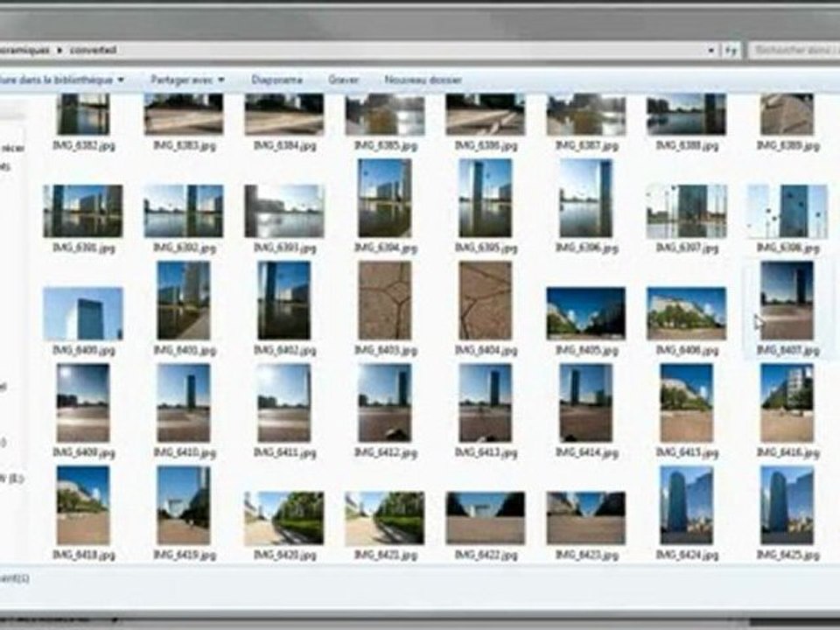840x630 pixels.
Task: Click the file name IMG_6386.jpg
Action: click(486, 146)
